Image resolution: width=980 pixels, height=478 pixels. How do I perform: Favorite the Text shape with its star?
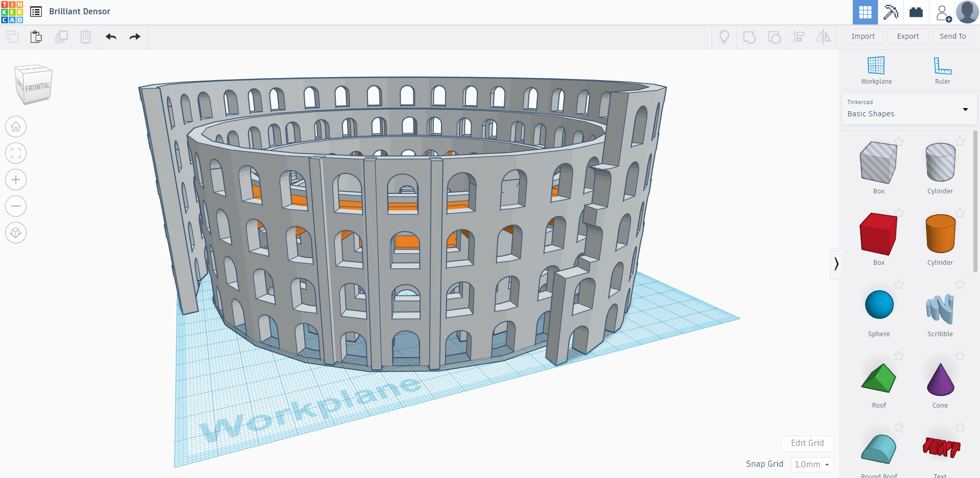[960, 427]
